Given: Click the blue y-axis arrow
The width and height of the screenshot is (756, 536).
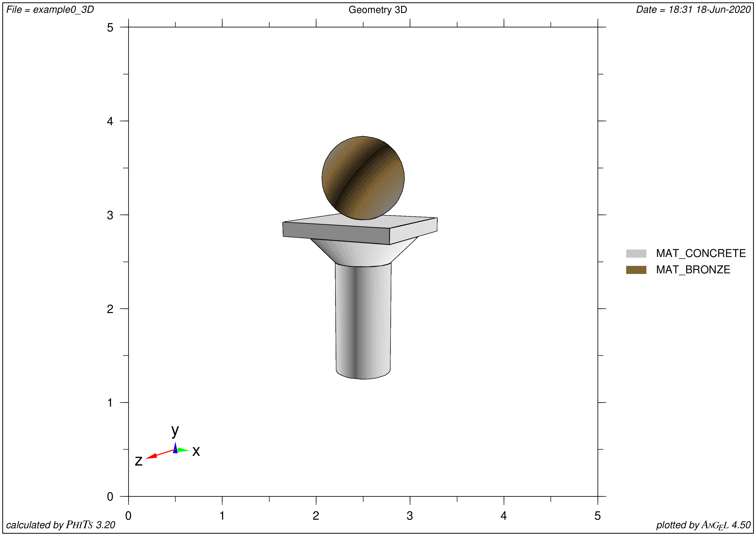Looking at the screenshot, I should pyautogui.click(x=175, y=448).
